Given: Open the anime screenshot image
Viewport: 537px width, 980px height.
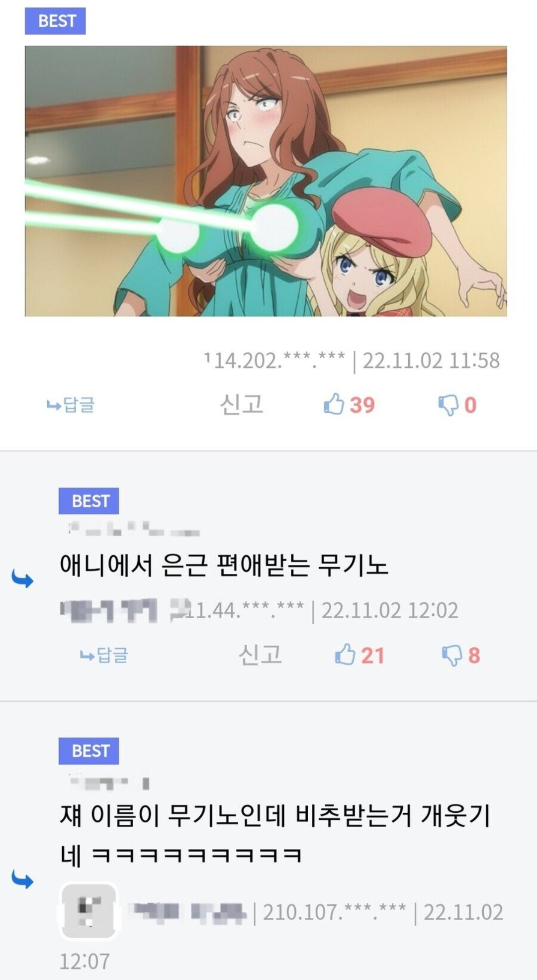Looking at the screenshot, I should [266, 181].
